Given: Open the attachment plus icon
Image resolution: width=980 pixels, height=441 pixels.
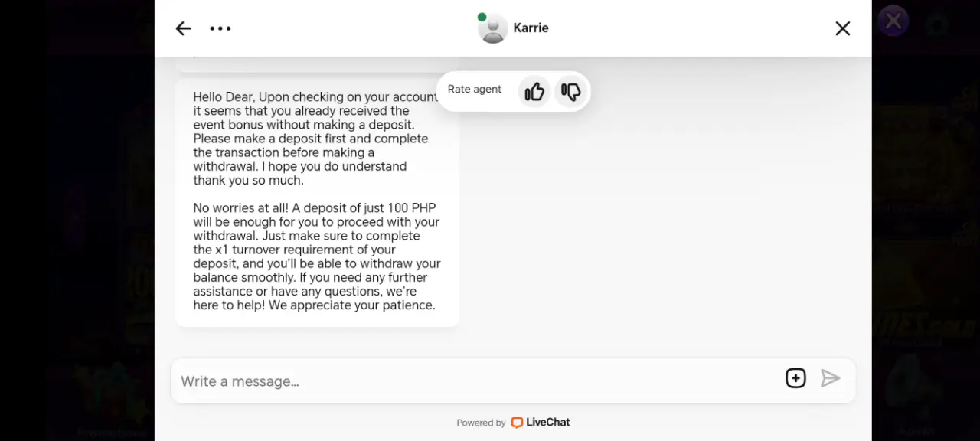Looking at the screenshot, I should pos(795,378).
